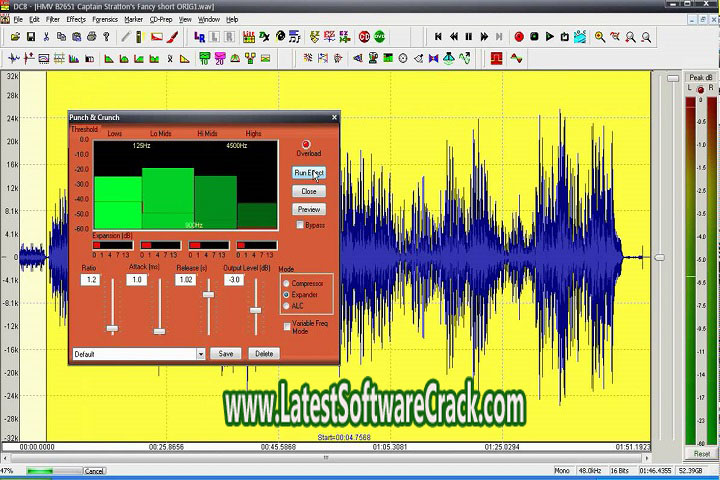Viewport: 720px width, 480px height.
Task: Click the Open File folder icon
Action: [x=17, y=37]
